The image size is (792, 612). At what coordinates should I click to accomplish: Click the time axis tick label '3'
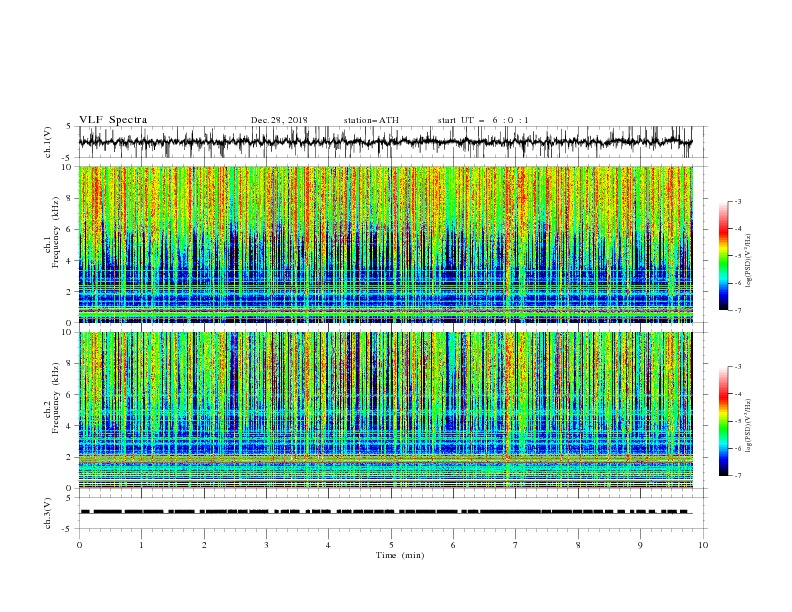[266, 545]
